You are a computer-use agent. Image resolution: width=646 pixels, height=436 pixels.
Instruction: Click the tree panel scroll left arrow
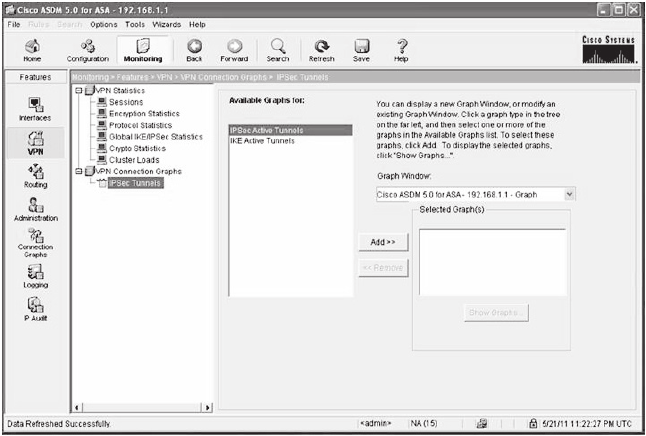click(x=77, y=408)
